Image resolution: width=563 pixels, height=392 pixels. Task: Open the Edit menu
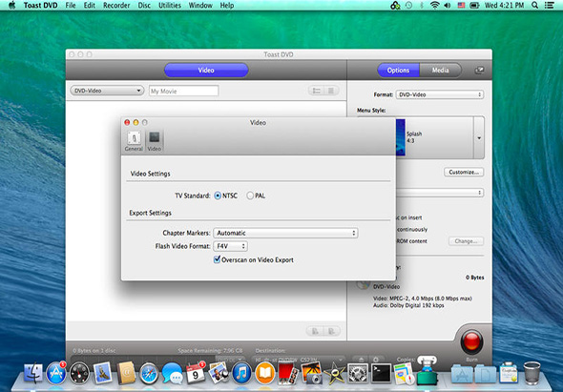(90, 6)
